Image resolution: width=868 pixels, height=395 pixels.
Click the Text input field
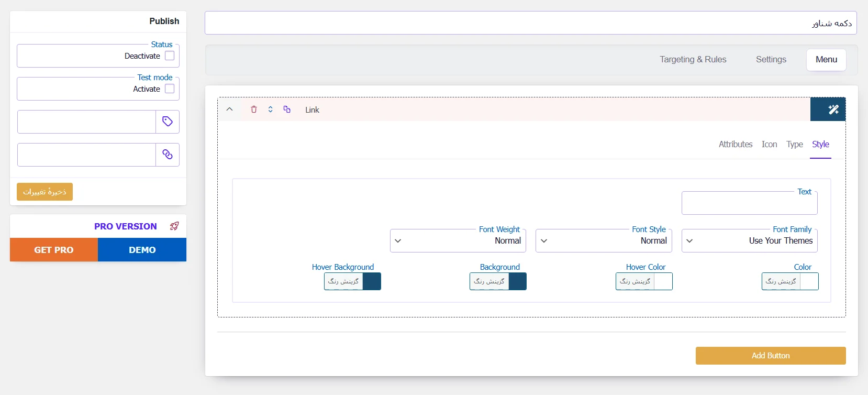tap(749, 203)
